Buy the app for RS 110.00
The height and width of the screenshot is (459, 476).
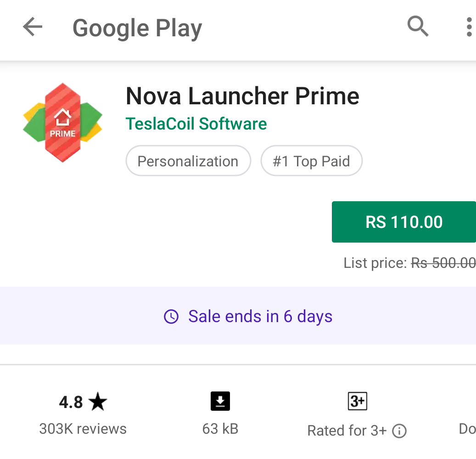coord(403,222)
